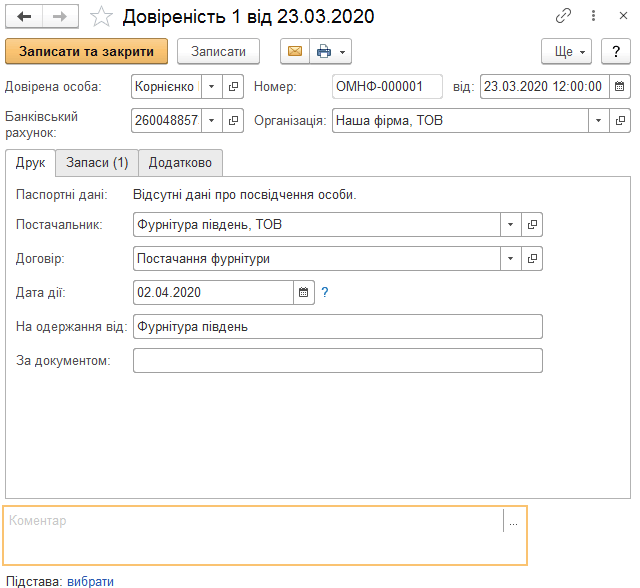Send document by email via envelope icon
This screenshot has width=640, height=588.
295,51
